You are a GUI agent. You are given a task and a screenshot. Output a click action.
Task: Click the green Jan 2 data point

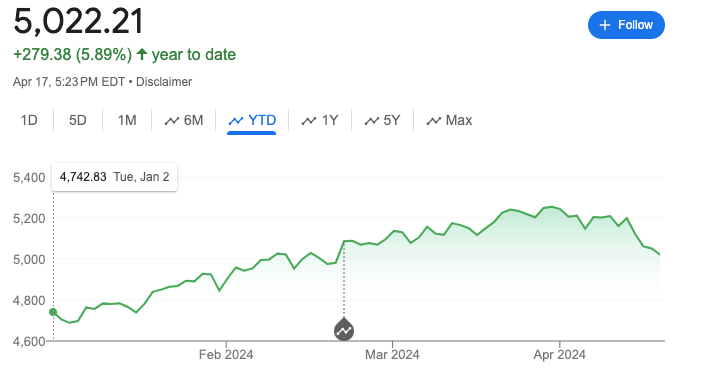coord(53,312)
